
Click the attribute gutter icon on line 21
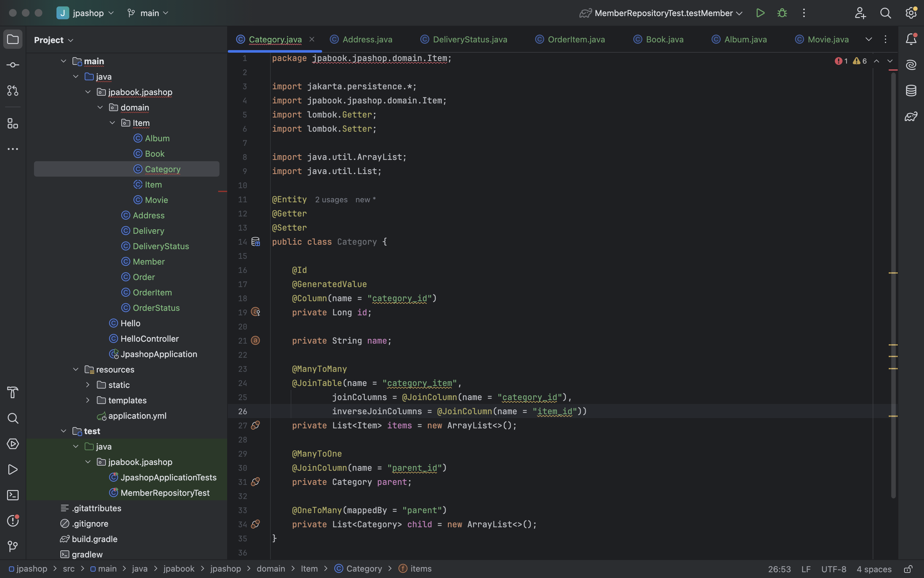[x=255, y=340]
